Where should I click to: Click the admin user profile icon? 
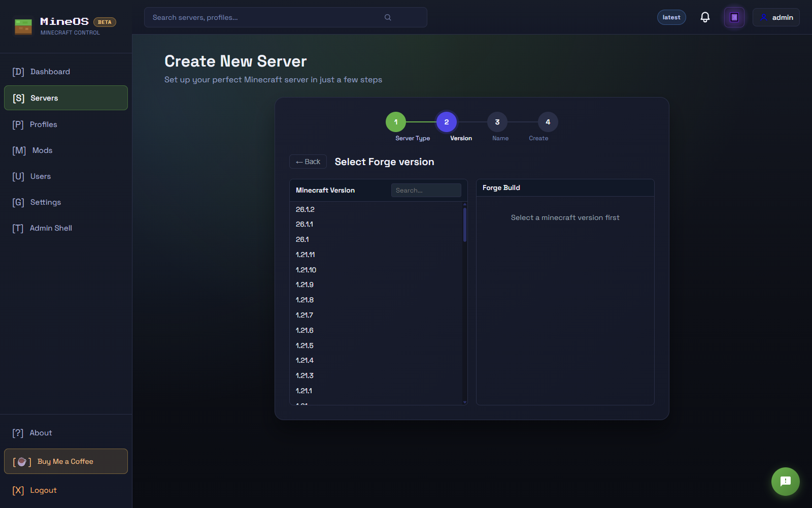(764, 17)
